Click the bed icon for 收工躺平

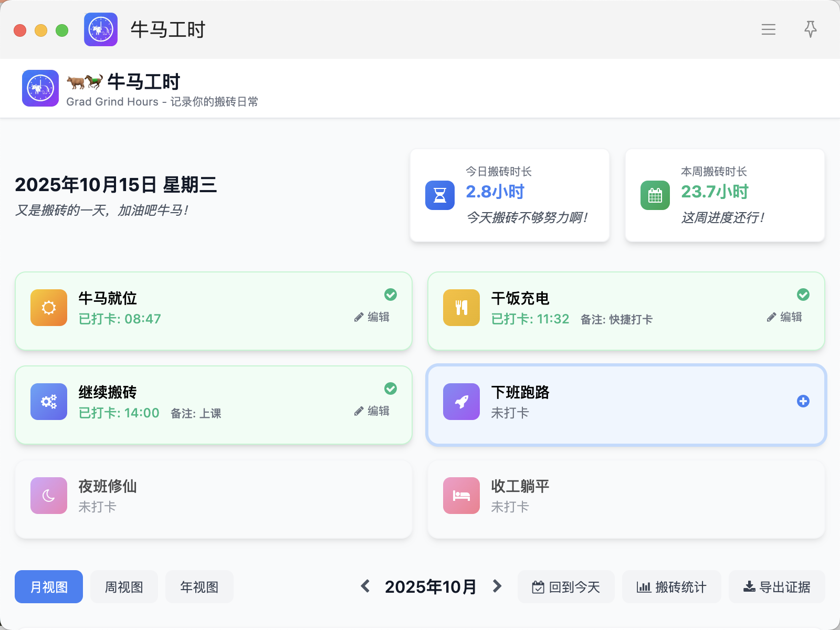point(461,496)
